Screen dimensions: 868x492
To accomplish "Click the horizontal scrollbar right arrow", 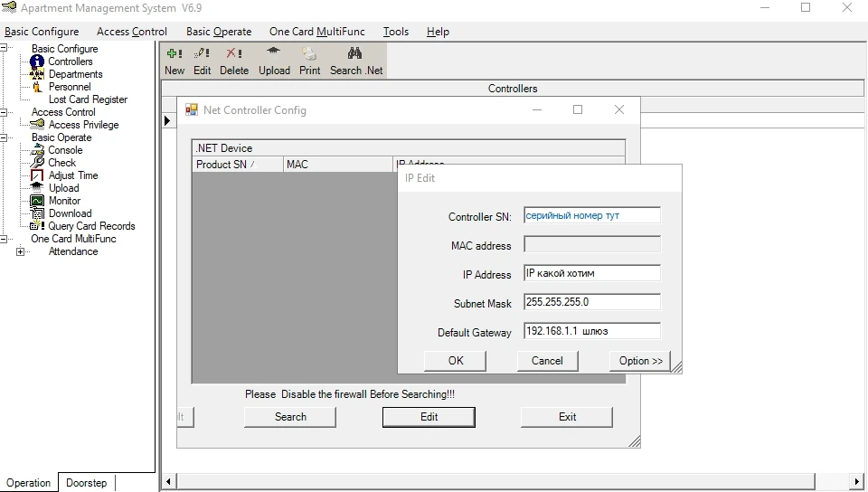I will [857, 481].
